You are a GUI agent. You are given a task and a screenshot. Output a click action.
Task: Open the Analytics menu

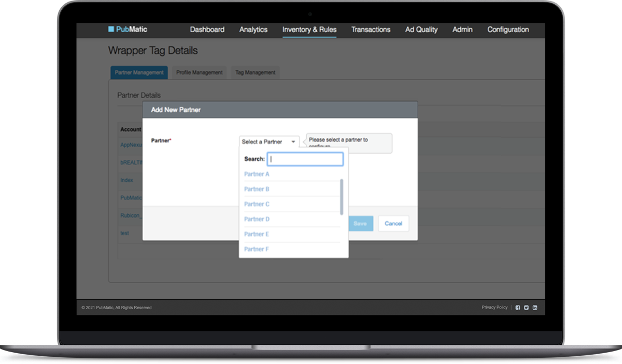pos(253,30)
